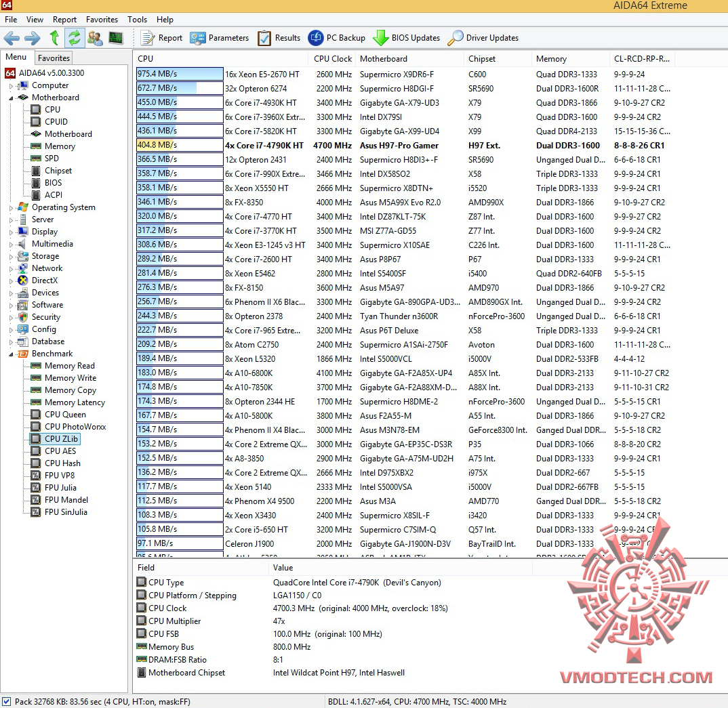Select the 404.8 MB/s result bar

180,145
